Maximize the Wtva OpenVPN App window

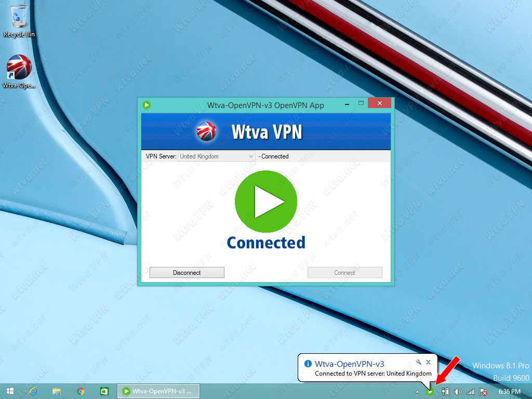pyautogui.click(x=361, y=103)
